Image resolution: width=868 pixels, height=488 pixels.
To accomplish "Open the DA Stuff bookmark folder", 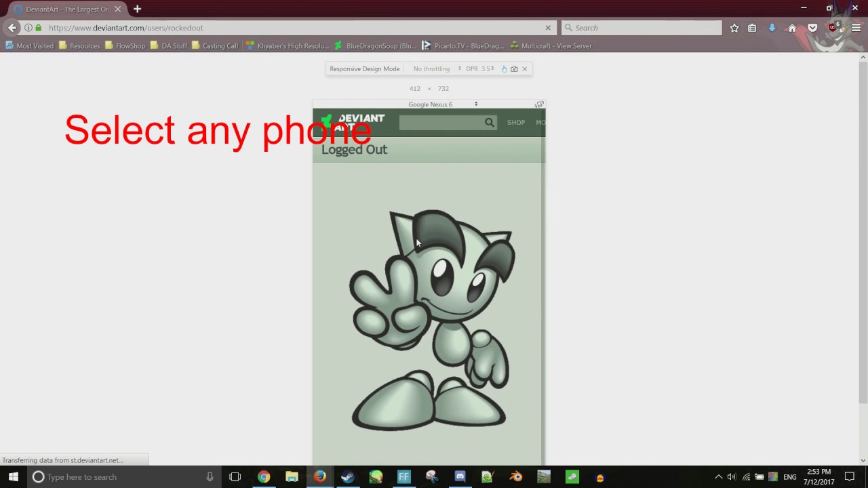I will point(168,46).
